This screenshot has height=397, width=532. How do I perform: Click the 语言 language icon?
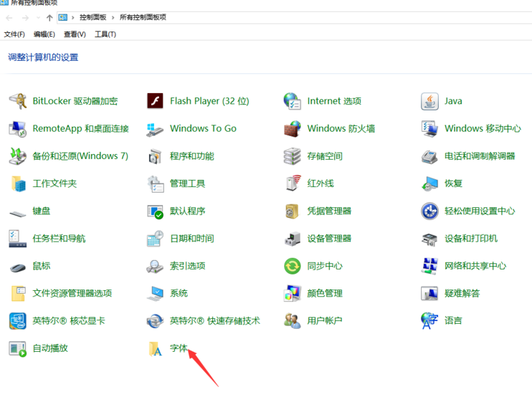point(429,321)
